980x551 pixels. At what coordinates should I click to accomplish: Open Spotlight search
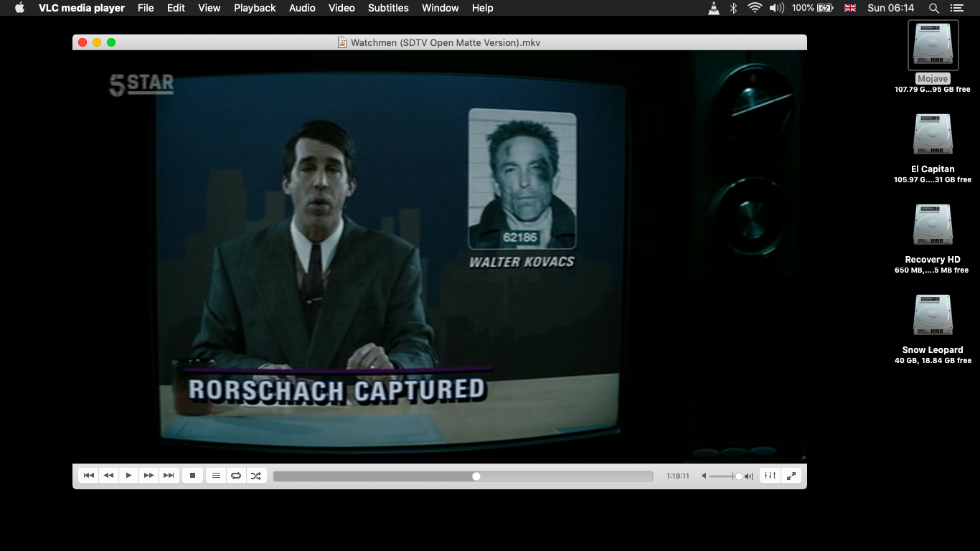pos(933,8)
